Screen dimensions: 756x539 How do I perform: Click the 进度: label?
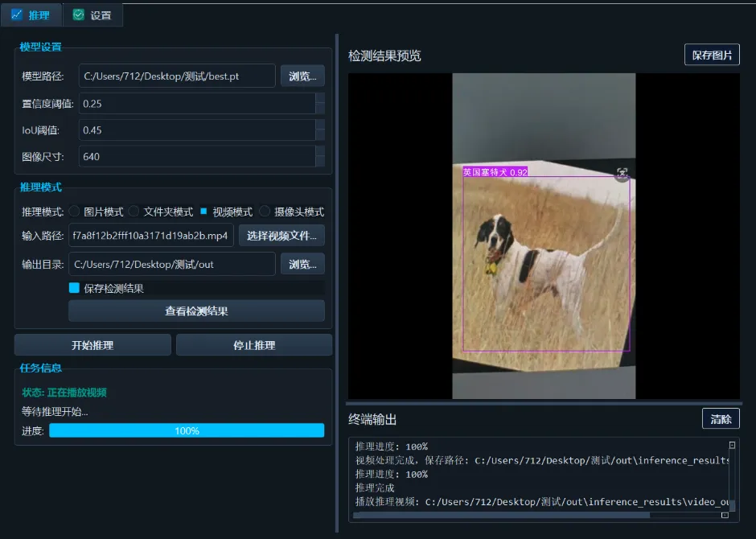33,430
